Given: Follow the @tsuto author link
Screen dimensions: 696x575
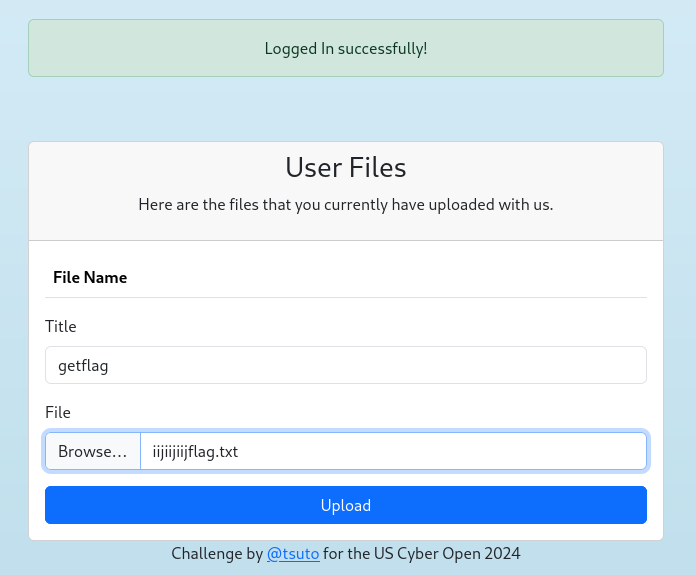Looking at the screenshot, I should click(x=293, y=554).
